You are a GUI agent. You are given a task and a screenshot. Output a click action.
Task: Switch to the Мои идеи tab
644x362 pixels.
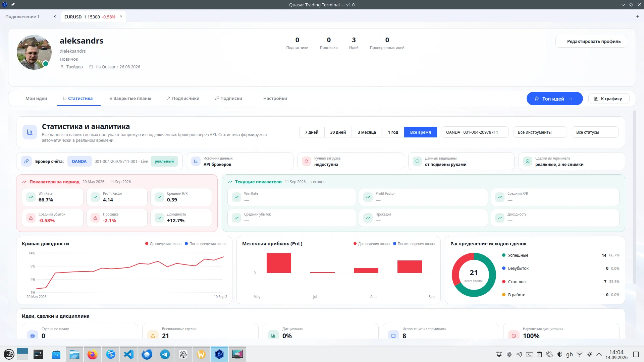click(36, 99)
